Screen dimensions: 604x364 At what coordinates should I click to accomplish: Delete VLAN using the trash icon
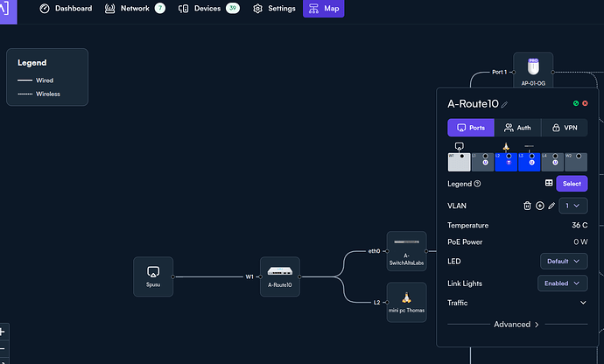click(x=527, y=206)
